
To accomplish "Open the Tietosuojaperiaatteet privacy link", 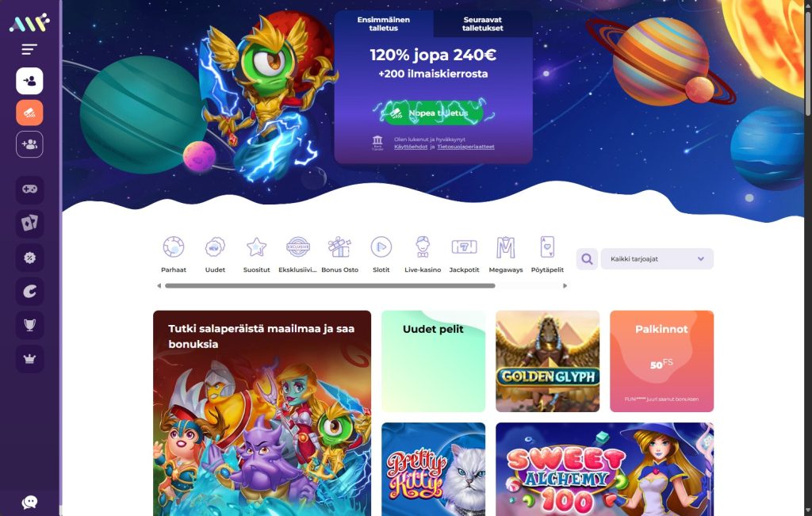I will (465, 147).
